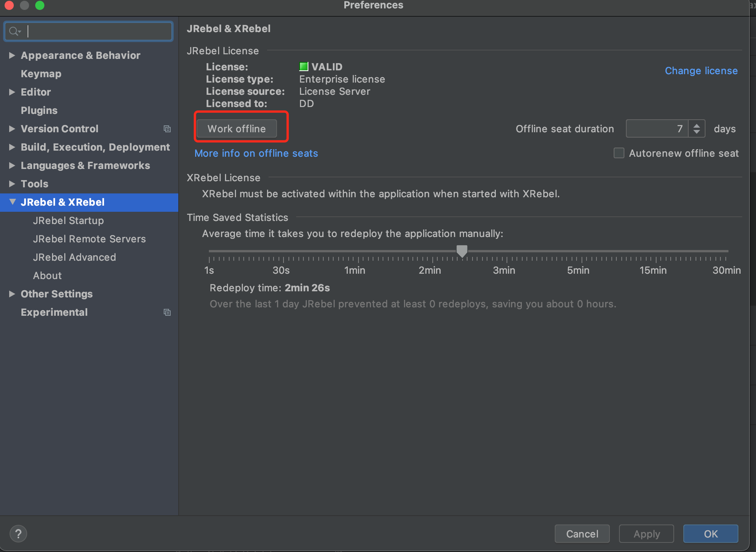Click the project-level icon beside Experimental
Image resolution: width=756 pixels, height=552 pixels.
(x=167, y=312)
